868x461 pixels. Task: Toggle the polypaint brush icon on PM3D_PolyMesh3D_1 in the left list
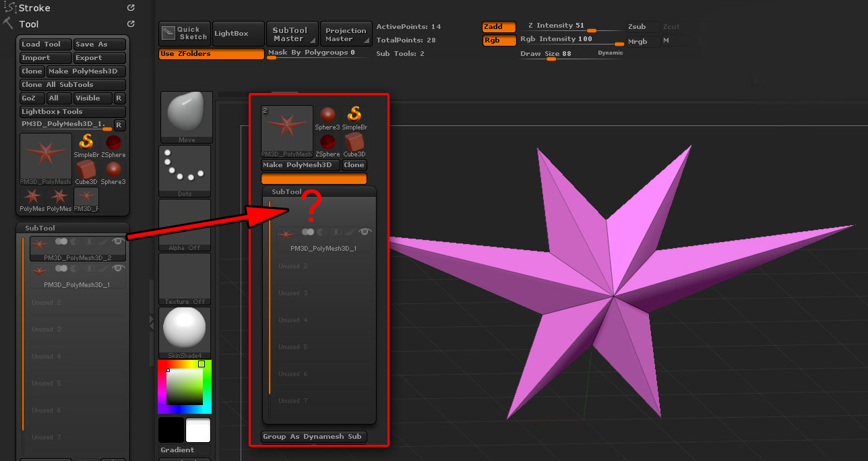pos(103,268)
